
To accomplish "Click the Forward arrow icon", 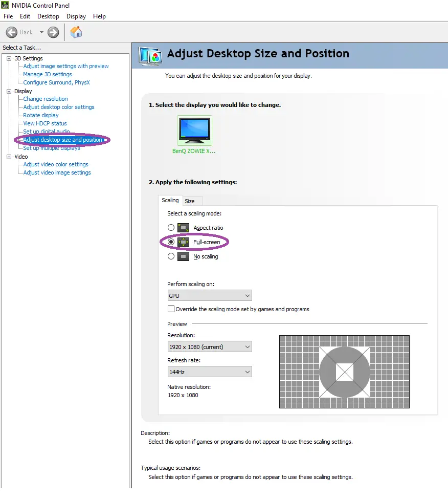I will pyautogui.click(x=53, y=32).
